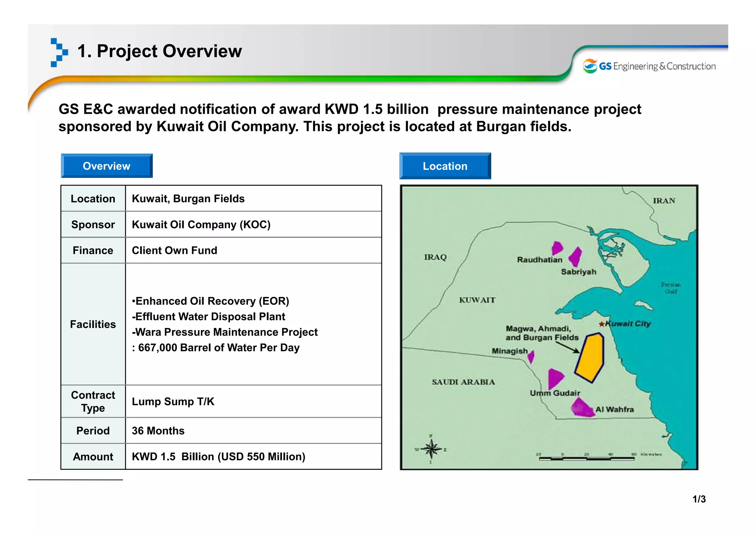Click the map scale bar

point(586,458)
